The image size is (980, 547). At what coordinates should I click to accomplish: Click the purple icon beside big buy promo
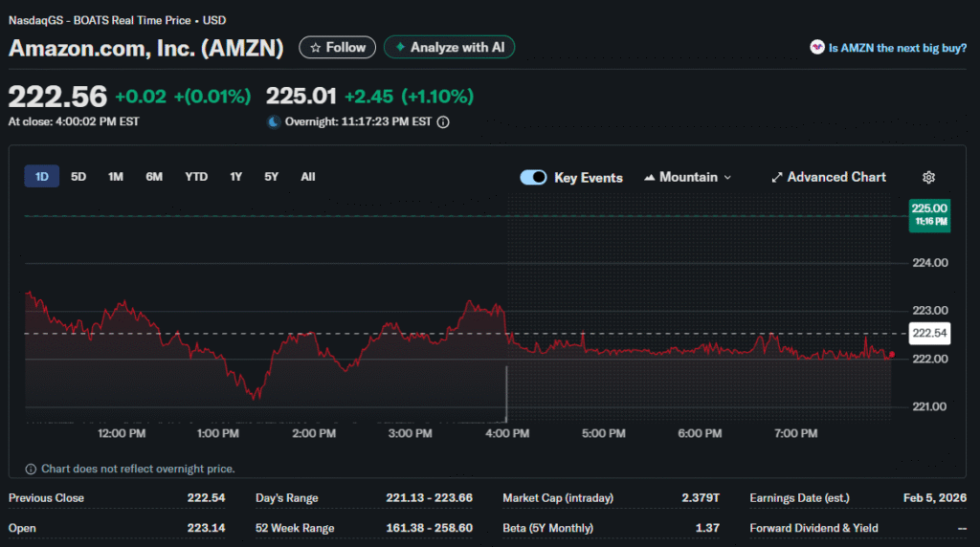click(x=816, y=47)
